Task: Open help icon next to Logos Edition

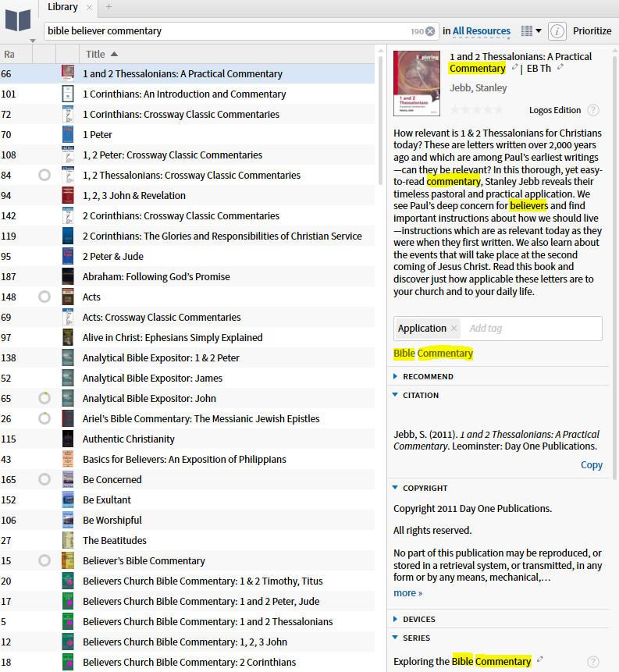Action: [x=593, y=110]
